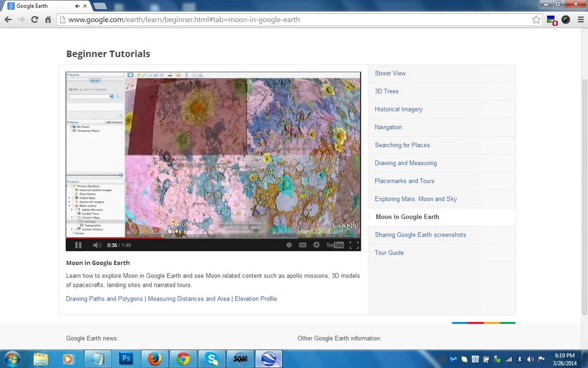
Task: Open the video on YouTube via logo
Action: [335, 245]
